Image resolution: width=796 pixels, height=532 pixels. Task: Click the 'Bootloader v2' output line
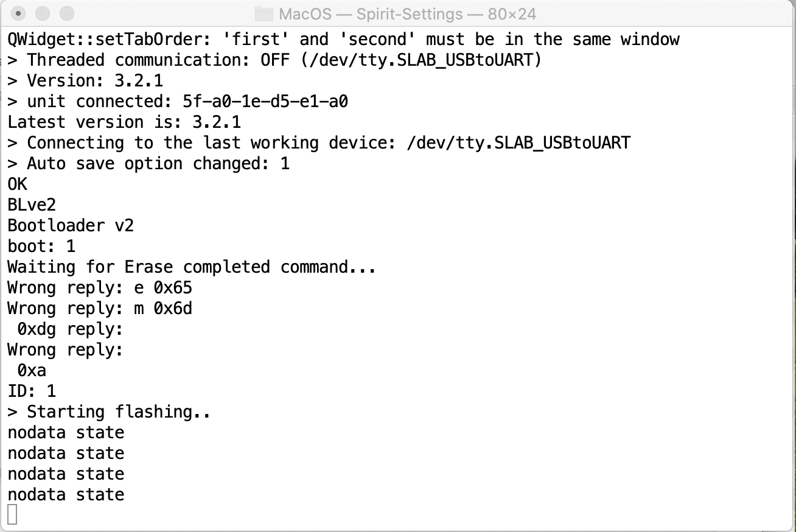click(71, 226)
